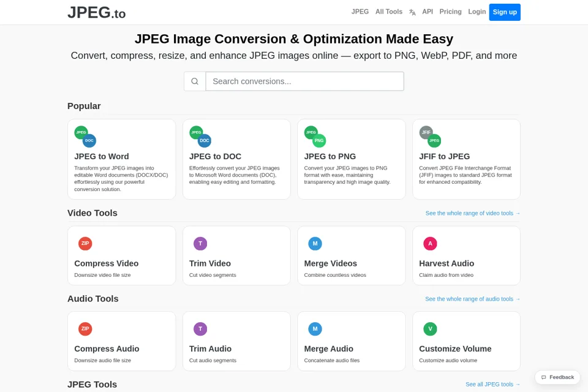Click 'Claim audio from video' description
Screen dimensions: 588x392
coord(447,275)
